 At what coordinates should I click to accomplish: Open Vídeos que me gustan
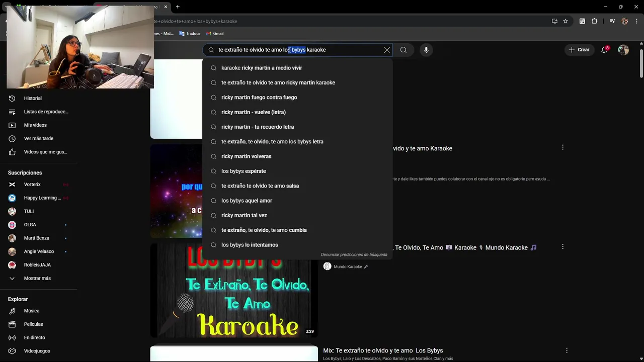pyautogui.click(x=38, y=152)
